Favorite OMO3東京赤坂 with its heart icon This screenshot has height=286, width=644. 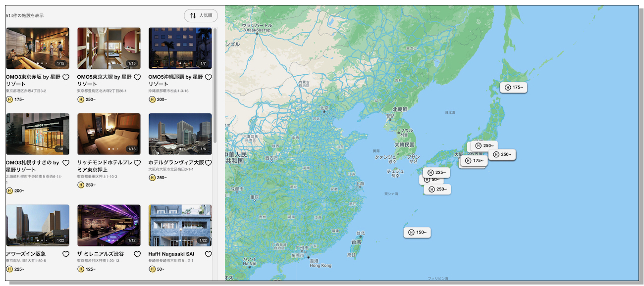click(x=66, y=77)
